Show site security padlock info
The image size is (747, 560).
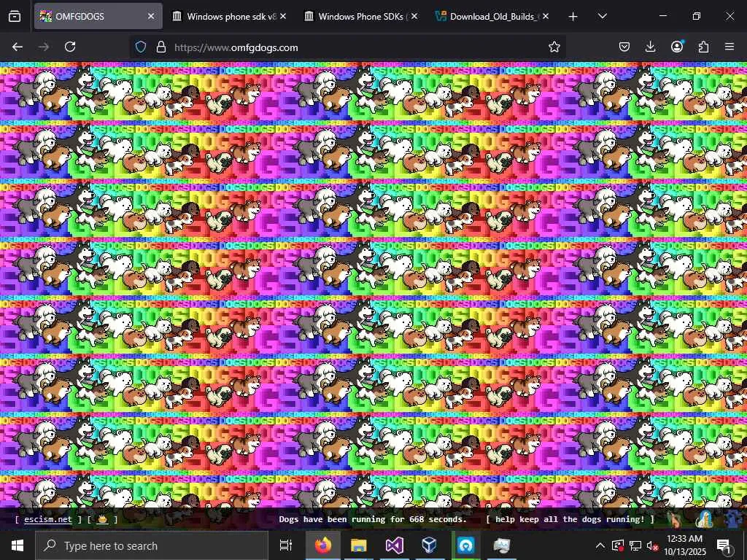(x=161, y=47)
